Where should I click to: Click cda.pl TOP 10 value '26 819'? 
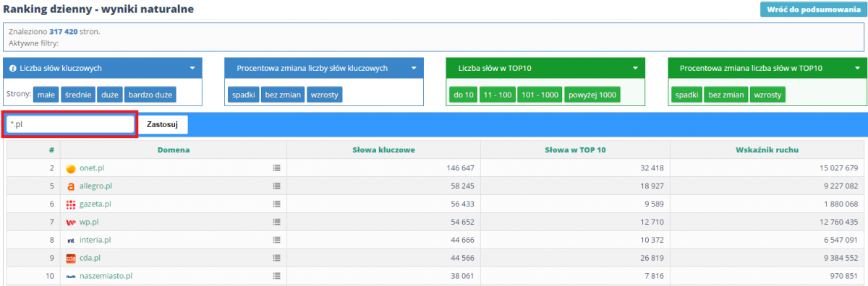click(x=652, y=259)
